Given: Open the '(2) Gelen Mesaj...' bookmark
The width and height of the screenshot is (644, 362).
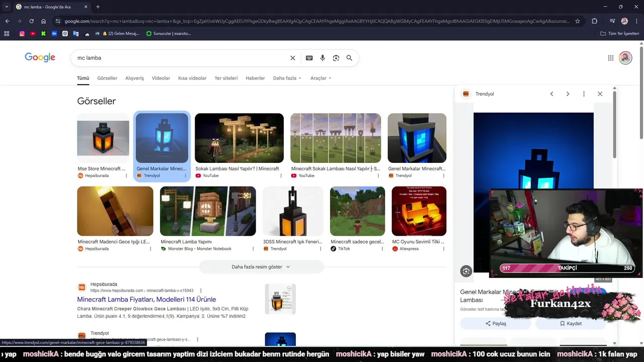Looking at the screenshot, I should 121,34.
